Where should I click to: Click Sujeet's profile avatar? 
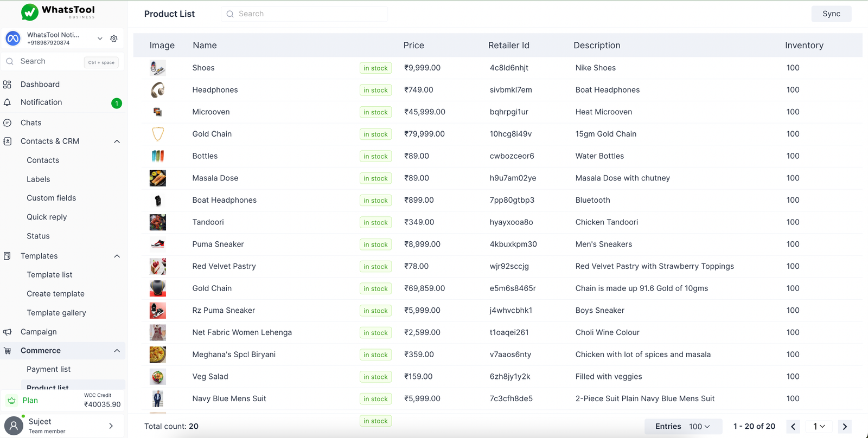[14, 426]
